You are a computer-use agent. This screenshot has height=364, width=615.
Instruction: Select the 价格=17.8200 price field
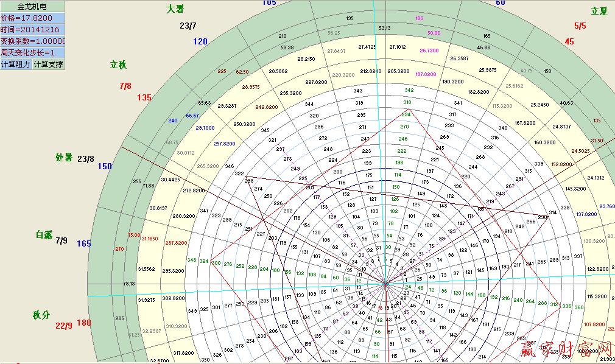tap(32, 18)
